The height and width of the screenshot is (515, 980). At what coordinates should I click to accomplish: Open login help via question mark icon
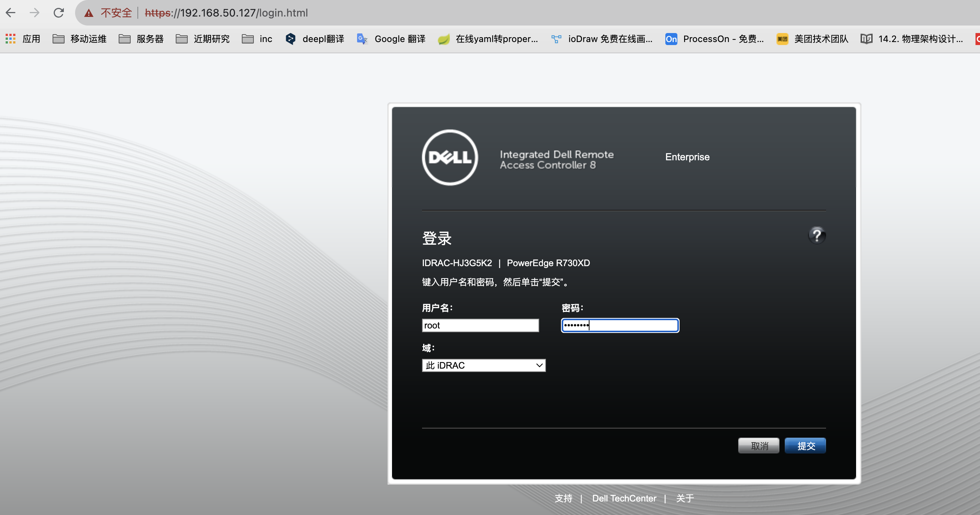point(817,235)
